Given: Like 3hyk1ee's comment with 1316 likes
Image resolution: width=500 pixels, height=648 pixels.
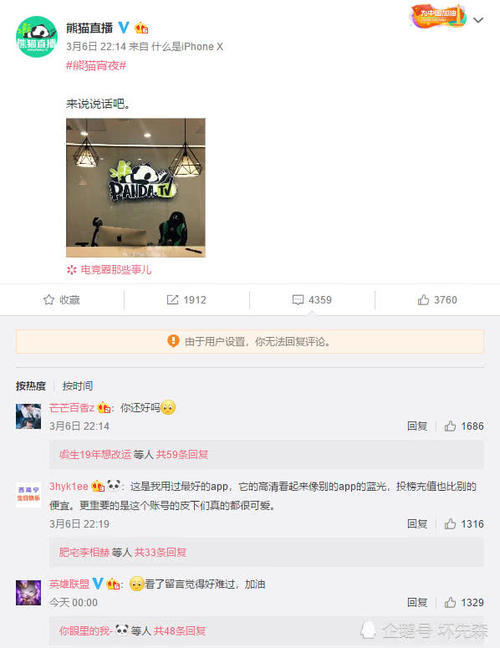Looking at the screenshot, I should 450,524.
